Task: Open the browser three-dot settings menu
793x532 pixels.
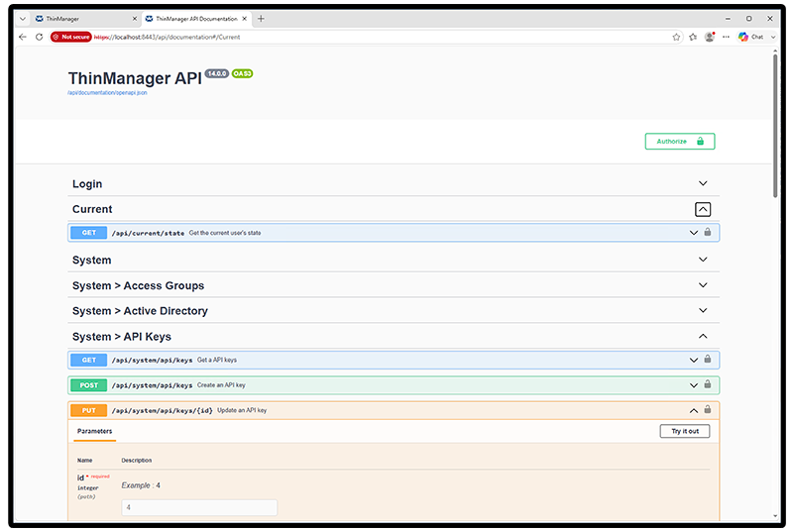Action: [x=726, y=37]
